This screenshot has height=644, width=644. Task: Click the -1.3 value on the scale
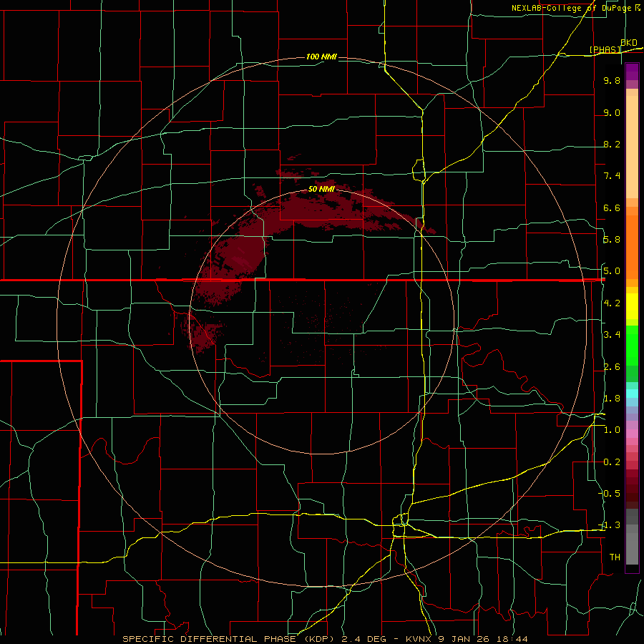pos(610,525)
